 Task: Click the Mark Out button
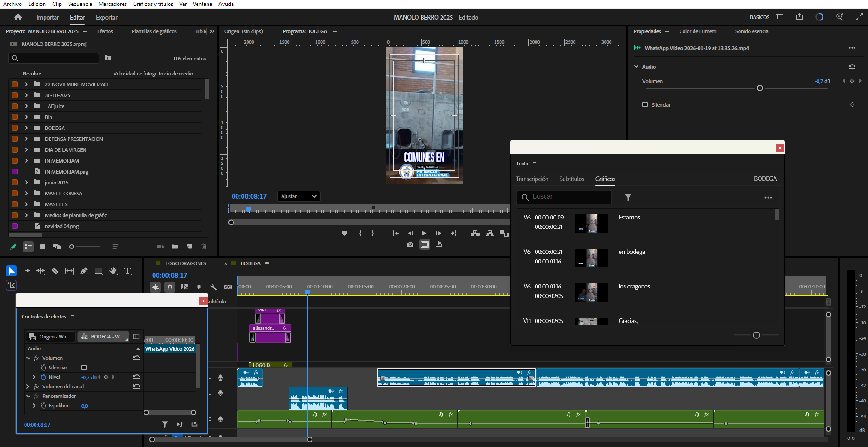(x=373, y=233)
